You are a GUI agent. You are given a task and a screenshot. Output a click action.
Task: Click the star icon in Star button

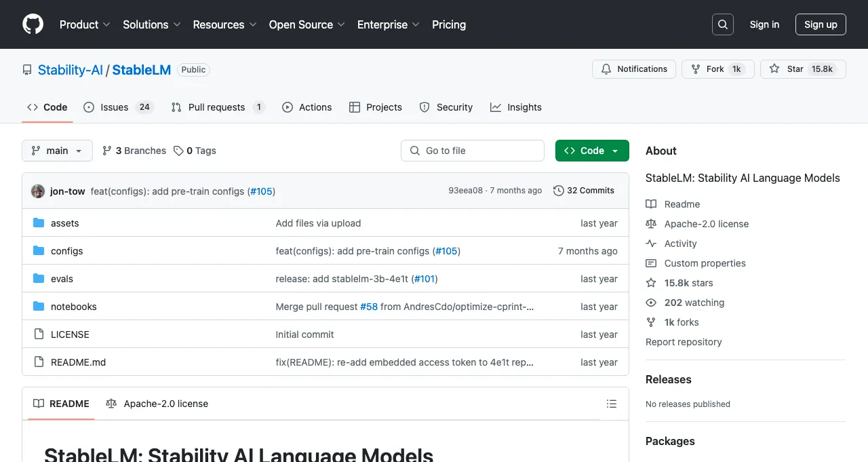(x=774, y=69)
